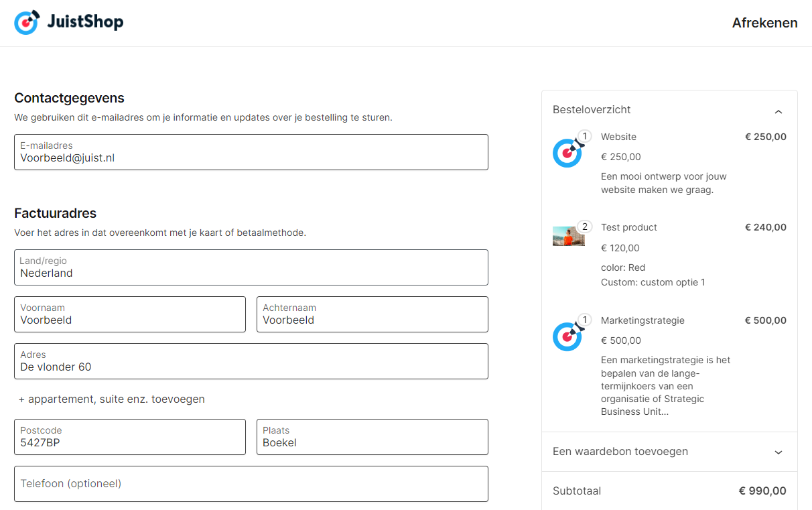Screen dimensions: 812x510
Task: Click the JuistShop brand name text
Action: pos(85,23)
